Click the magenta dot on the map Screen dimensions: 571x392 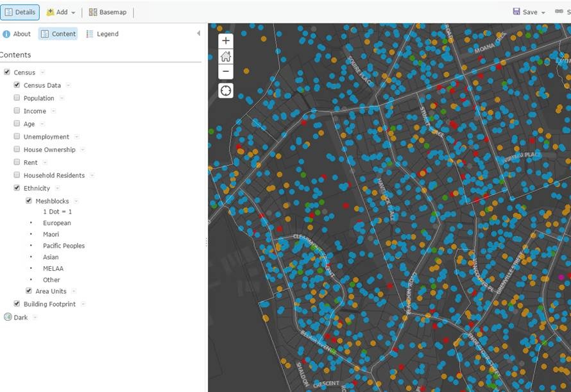(x=561, y=277)
